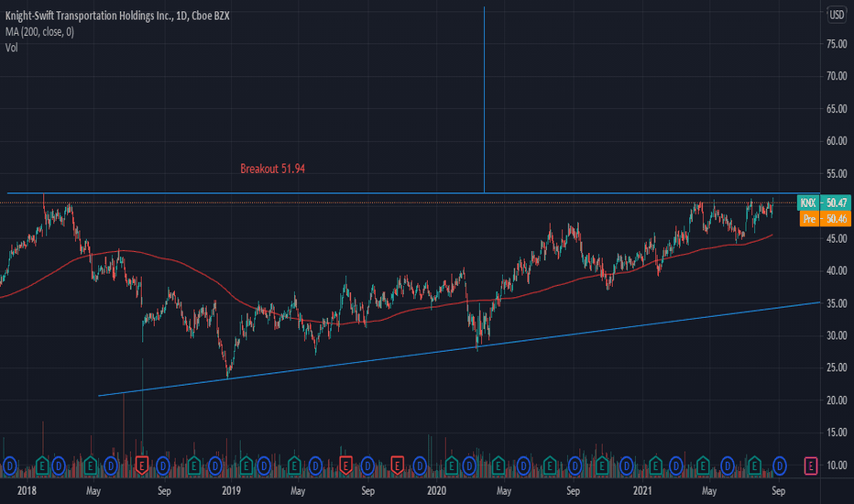Click the upcoming pink earnings E marker

click(810, 466)
